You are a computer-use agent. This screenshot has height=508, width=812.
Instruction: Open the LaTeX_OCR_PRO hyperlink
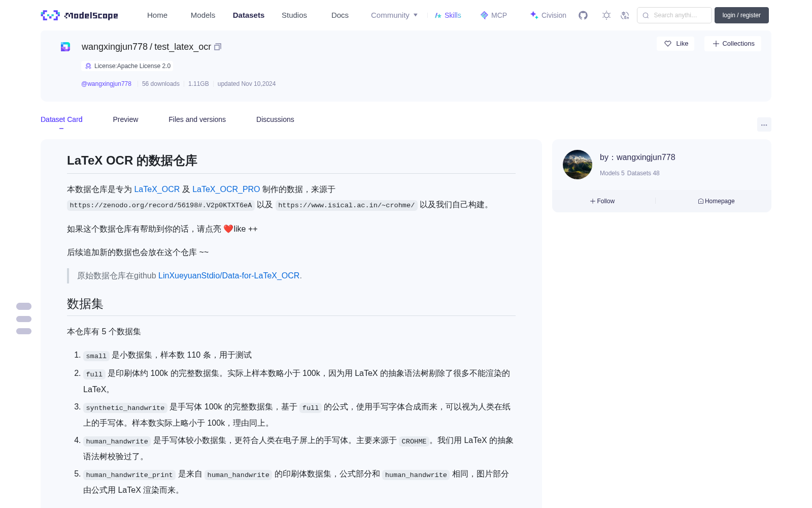click(x=226, y=189)
